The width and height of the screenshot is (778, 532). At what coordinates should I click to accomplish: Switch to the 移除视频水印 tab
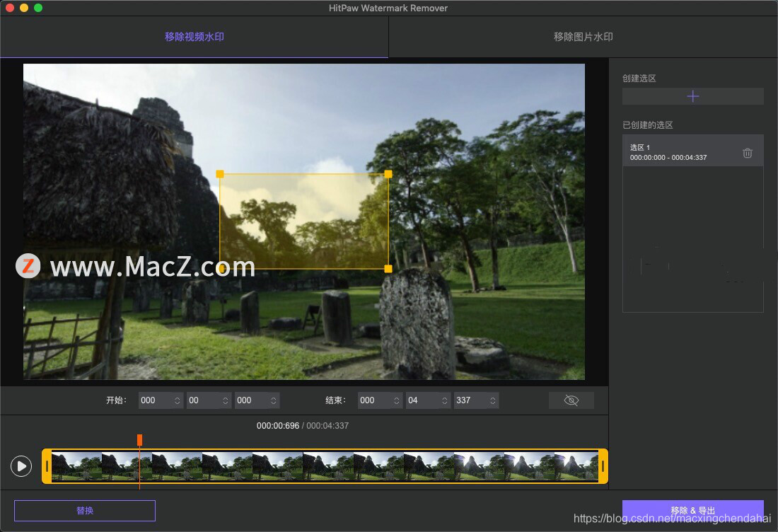pos(194,37)
